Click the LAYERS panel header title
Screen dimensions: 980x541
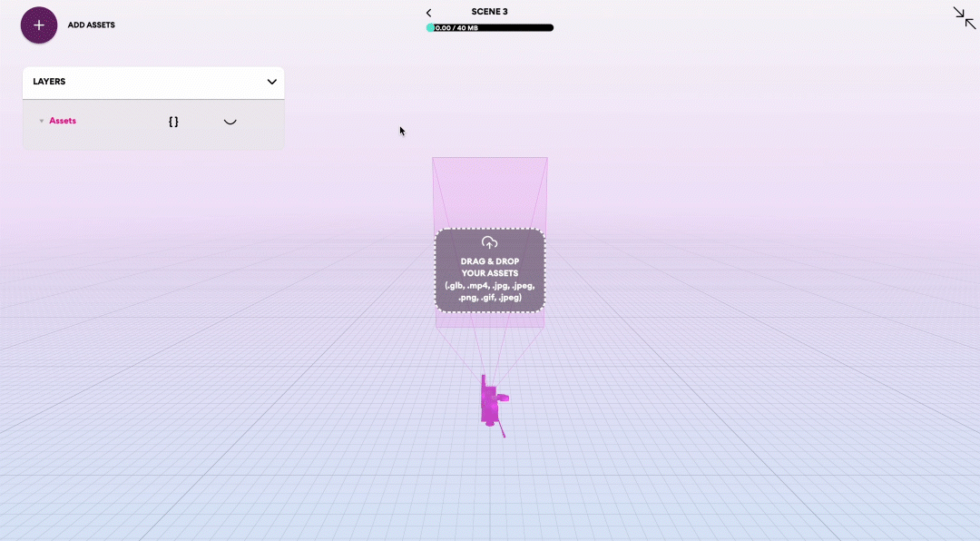click(x=49, y=82)
